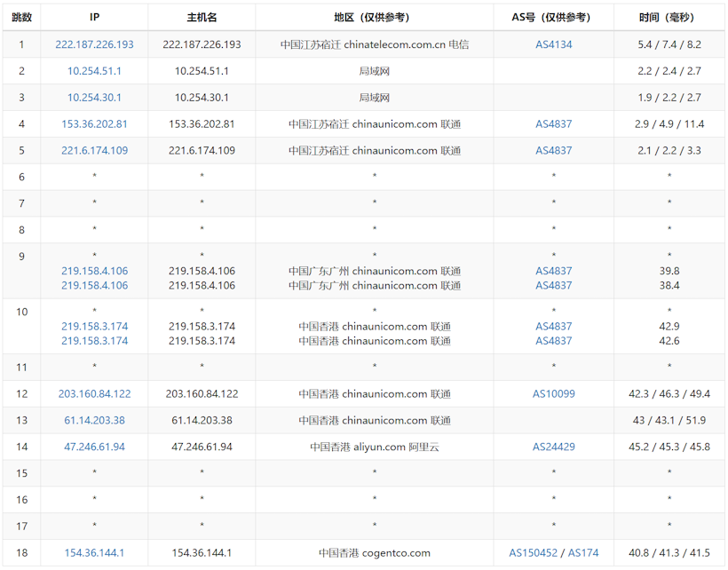The image size is (728, 570).
Task: Click the 154.36.144.1 IP link in hop 18
Action: point(94,553)
